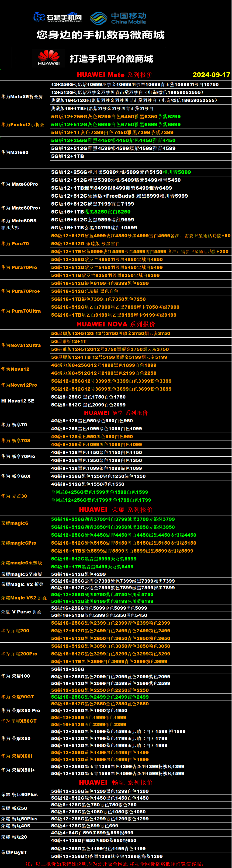Click the red Huawei logo

pos(49,57)
